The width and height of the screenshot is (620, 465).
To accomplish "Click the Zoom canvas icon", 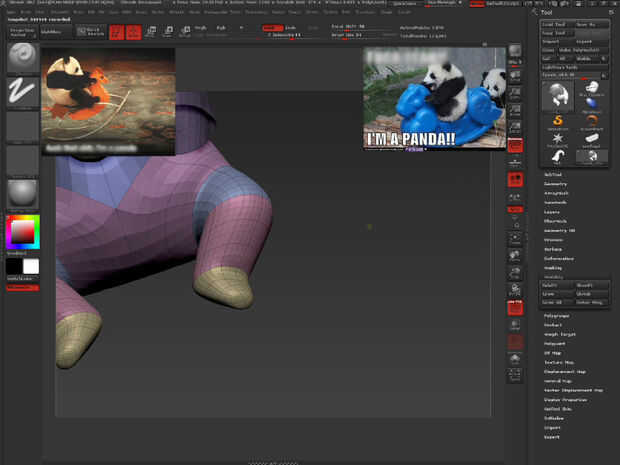I will point(515,94).
